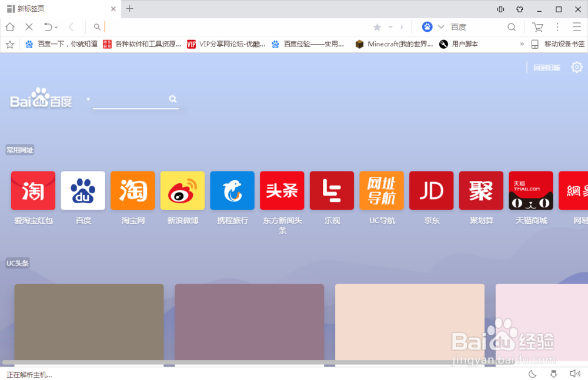Open the dropdown arrow next to Baidu logo
Image resolution: width=588 pixels, height=380 pixels.
click(x=88, y=99)
